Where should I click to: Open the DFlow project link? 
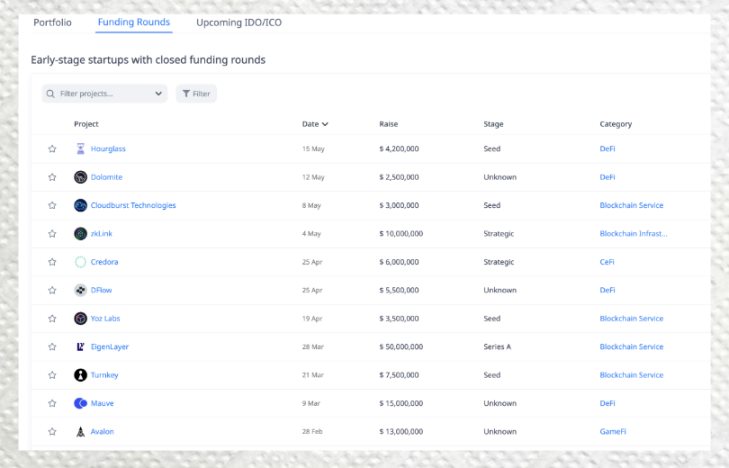tap(105, 290)
